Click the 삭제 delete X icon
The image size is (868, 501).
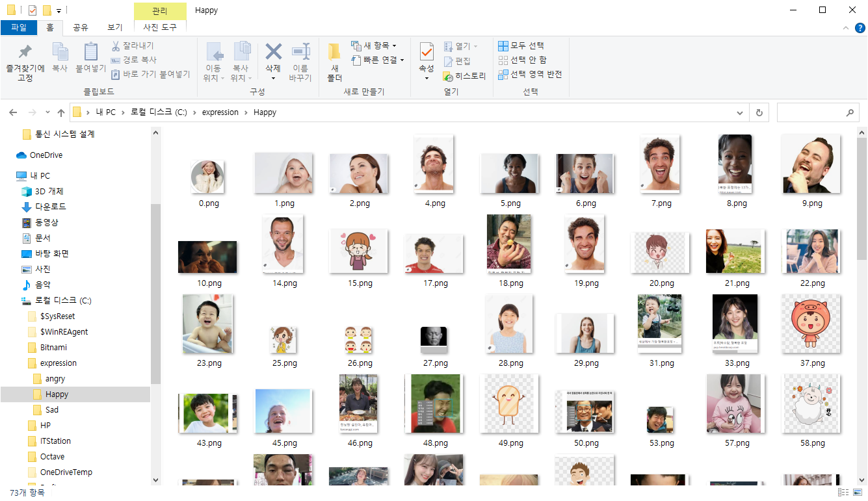pyautogui.click(x=273, y=52)
